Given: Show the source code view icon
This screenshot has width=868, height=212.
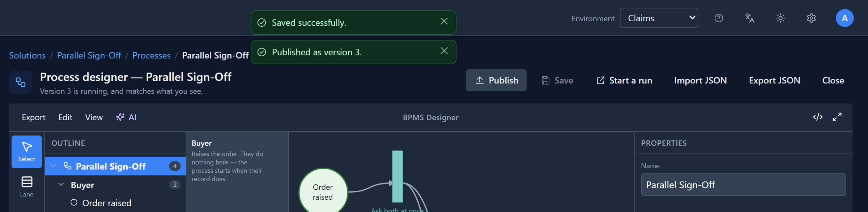Looking at the screenshot, I should tap(818, 117).
